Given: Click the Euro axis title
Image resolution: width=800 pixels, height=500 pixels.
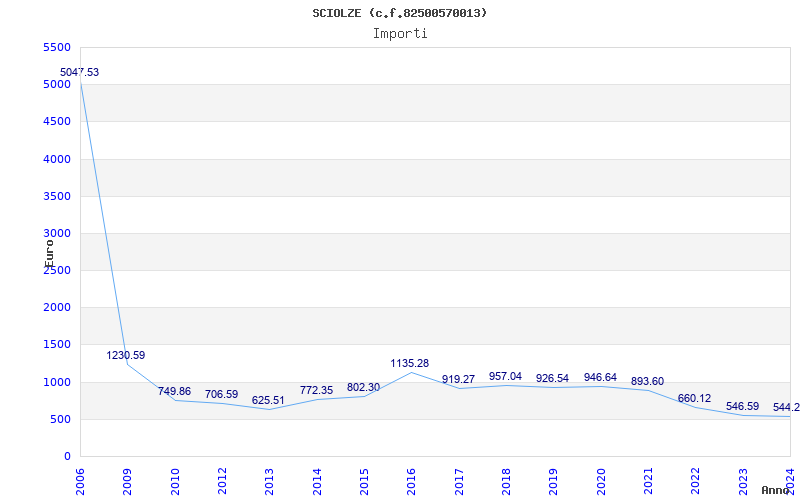Looking at the screenshot, I should 49,253.
